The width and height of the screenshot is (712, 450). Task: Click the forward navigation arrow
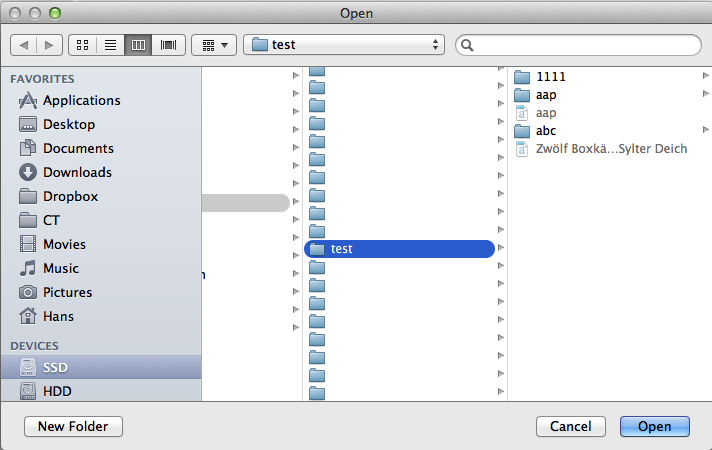tap(50, 45)
